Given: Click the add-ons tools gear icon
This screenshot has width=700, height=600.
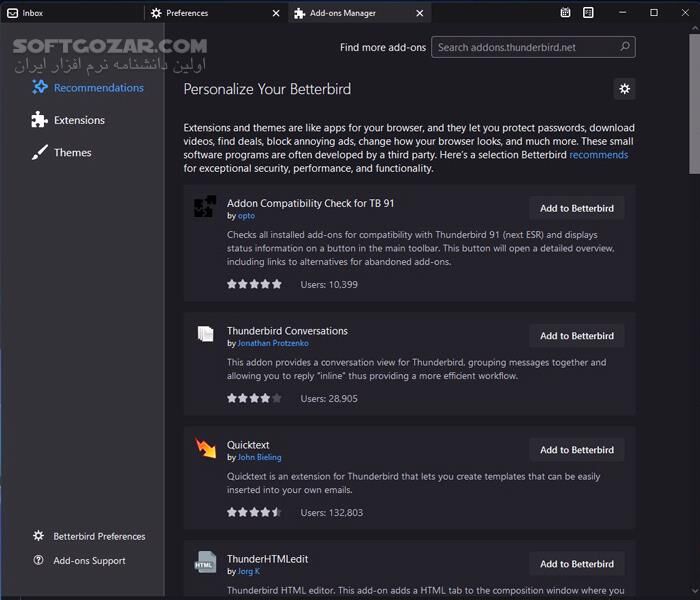Looking at the screenshot, I should (624, 89).
